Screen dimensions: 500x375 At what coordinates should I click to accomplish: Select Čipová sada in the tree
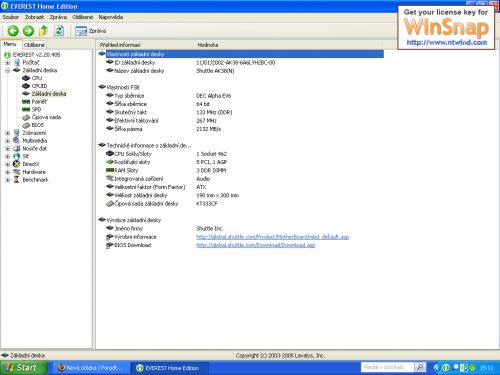click(x=46, y=117)
